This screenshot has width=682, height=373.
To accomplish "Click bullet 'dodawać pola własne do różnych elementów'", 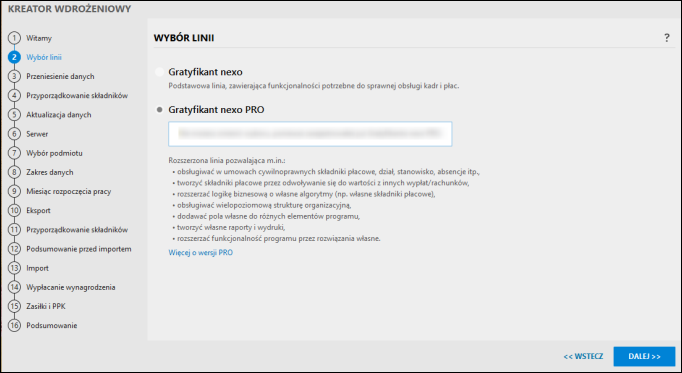I will 268,216.
